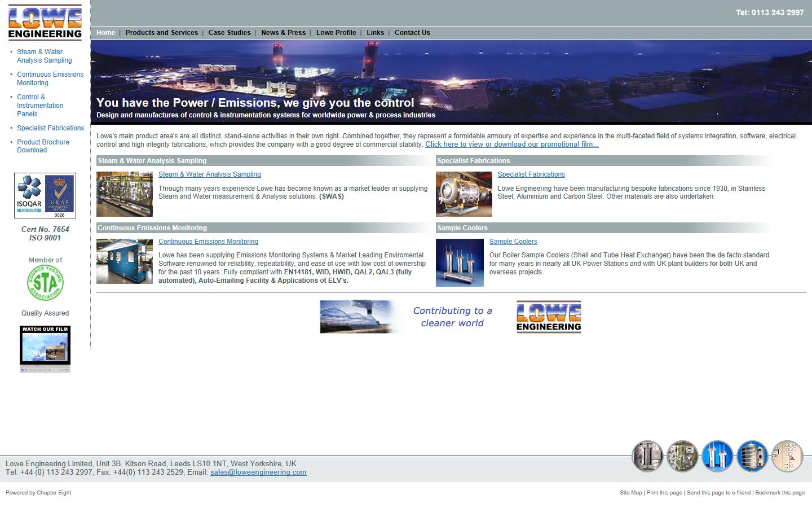812x508 pixels.
Task: Open Products and Services menu item
Action: click(x=161, y=33)
